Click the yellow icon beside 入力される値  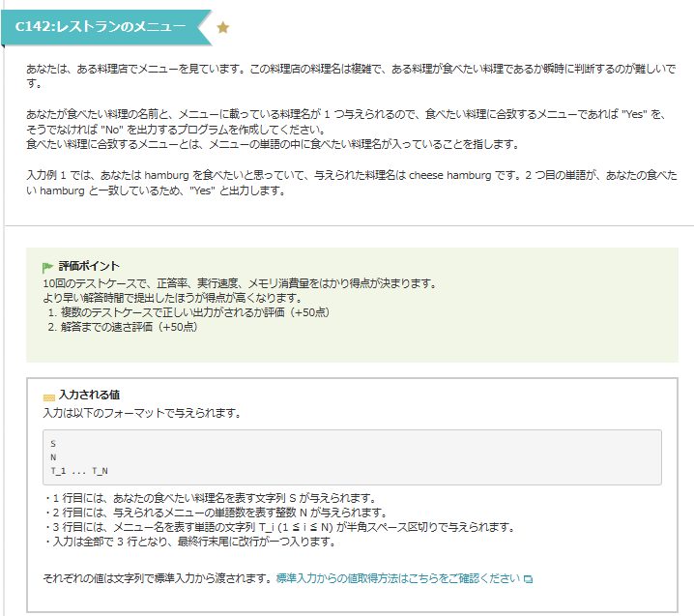[x=48, y=396]
